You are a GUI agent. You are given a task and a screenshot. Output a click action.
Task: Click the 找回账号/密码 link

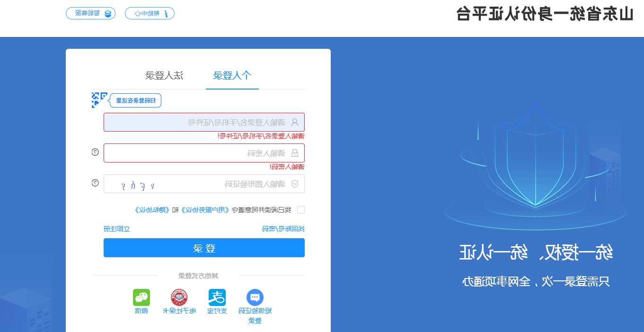click(283, 229)
